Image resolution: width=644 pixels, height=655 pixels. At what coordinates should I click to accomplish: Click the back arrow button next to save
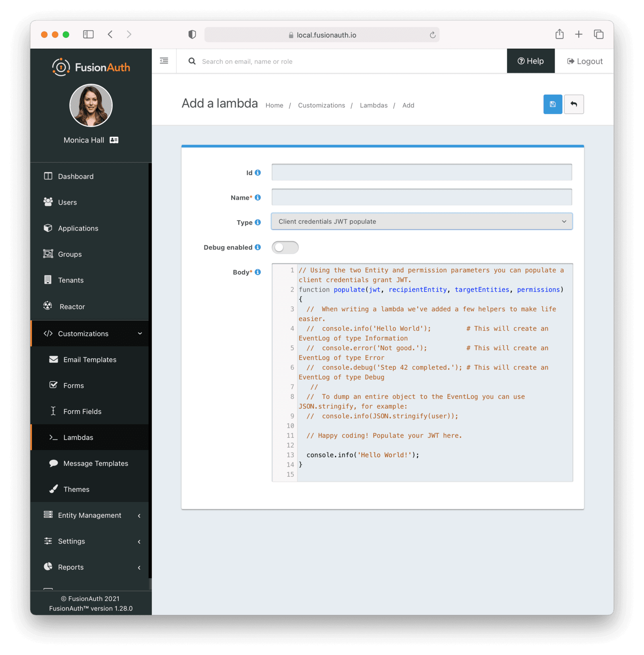pyautogui.click(x=574, y=104)
